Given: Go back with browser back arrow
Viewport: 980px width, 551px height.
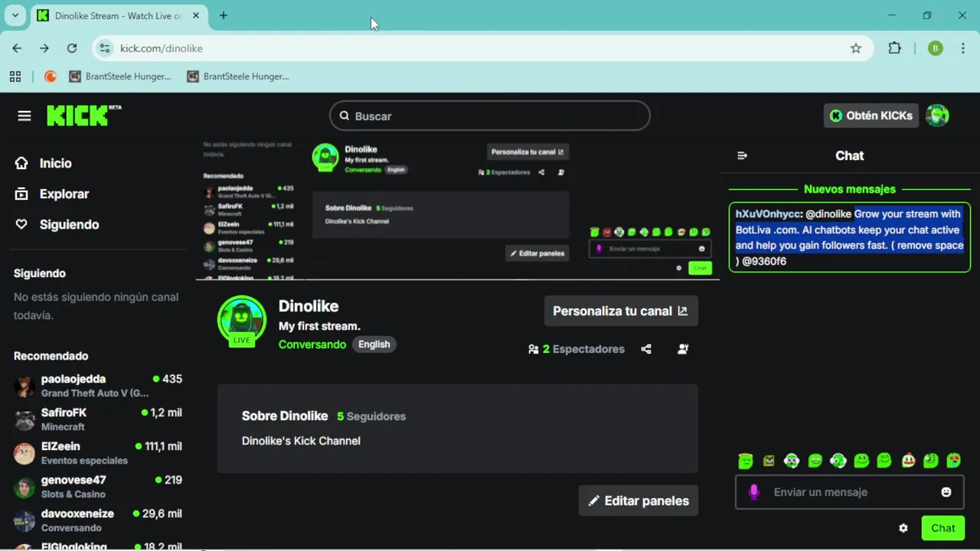Looking at the screenshot, I should [x=17, y=48].
